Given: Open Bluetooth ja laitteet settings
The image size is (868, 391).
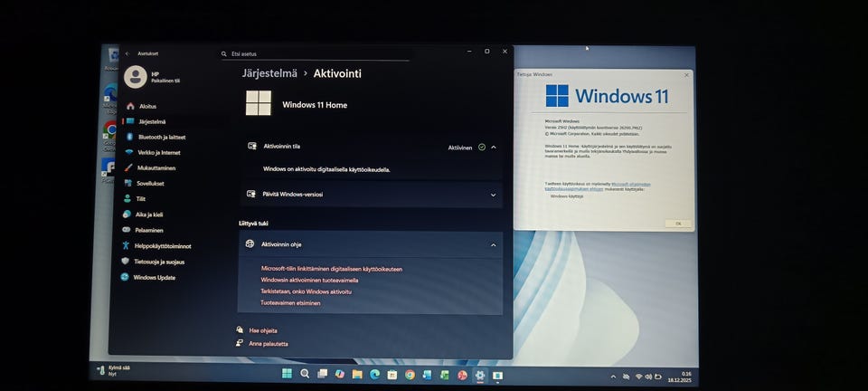Looking at the screenshot, I should click(162, 137).
